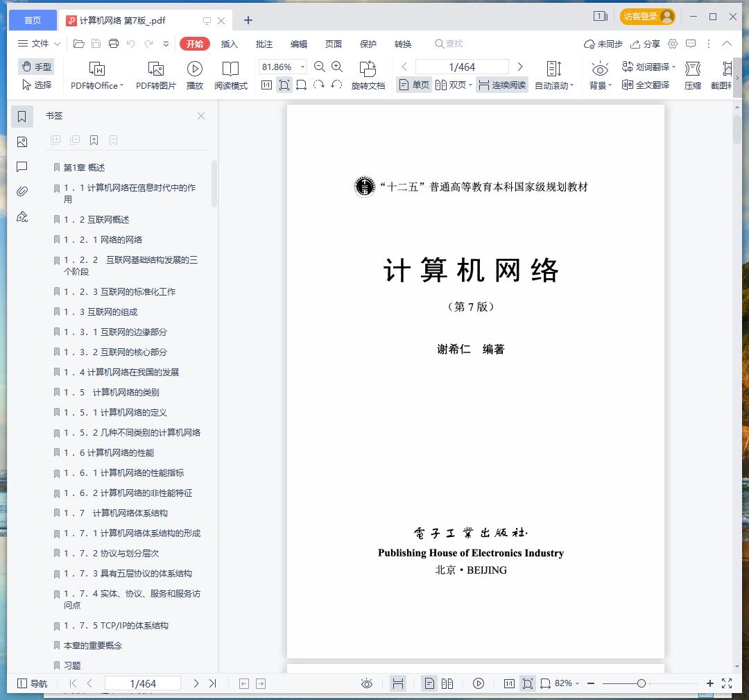This screenshot has width=749, height=700.
Task: Open the thumbnail panel in the left sidebar
Action: click(22, 142)
